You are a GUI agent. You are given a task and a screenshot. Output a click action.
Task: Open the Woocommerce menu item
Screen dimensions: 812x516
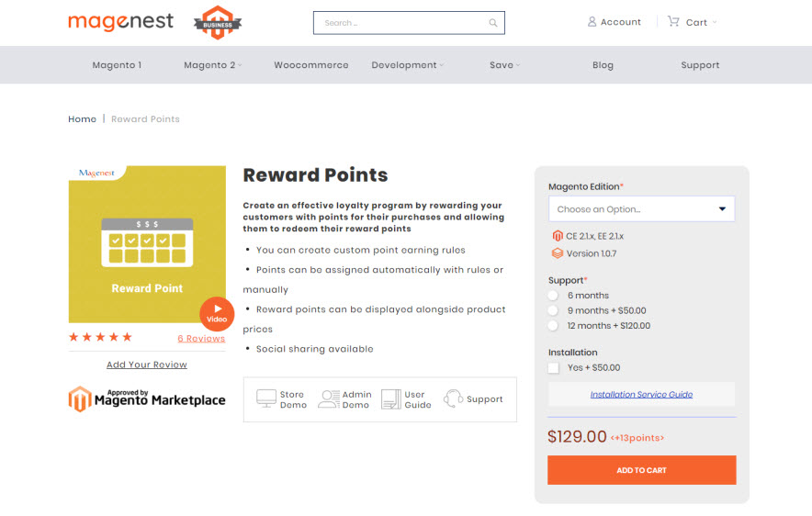coord(311,65)
